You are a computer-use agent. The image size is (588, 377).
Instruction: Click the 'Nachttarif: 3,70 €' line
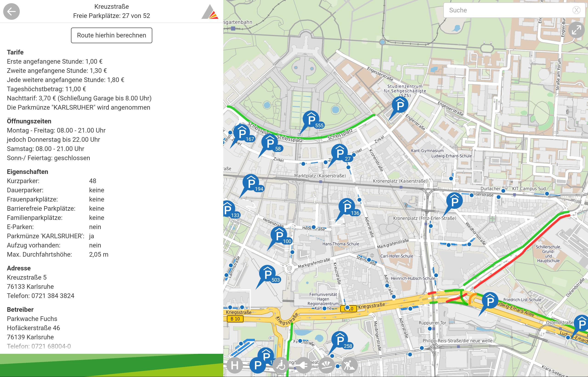pos(79,98)
